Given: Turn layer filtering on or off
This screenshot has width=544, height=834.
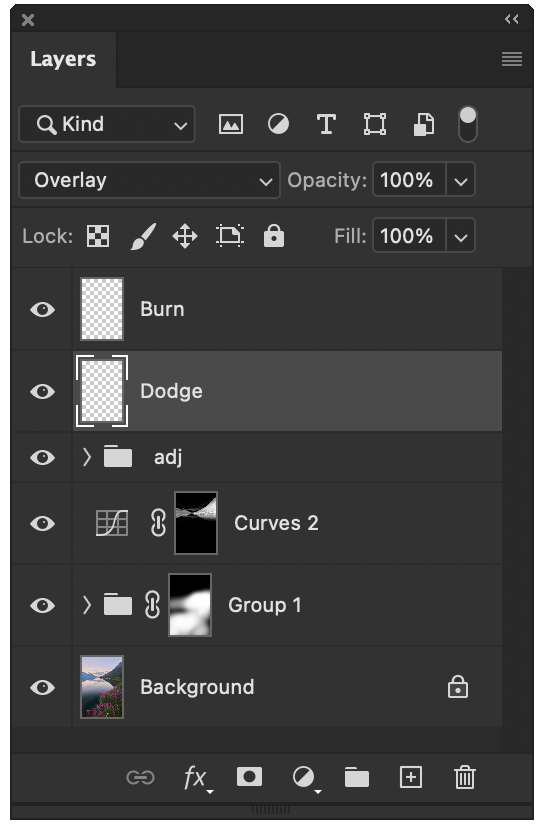Looking at the screenshot, I should click(467, 124).
